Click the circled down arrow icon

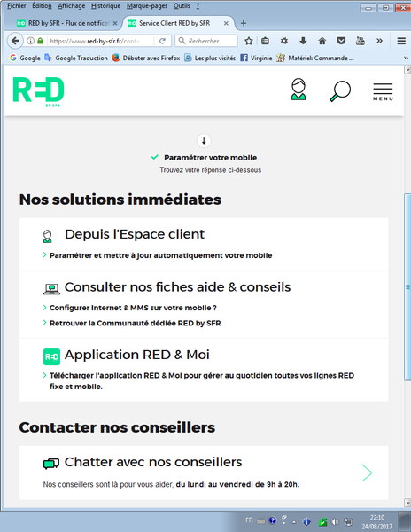click(x=204, y=140)
